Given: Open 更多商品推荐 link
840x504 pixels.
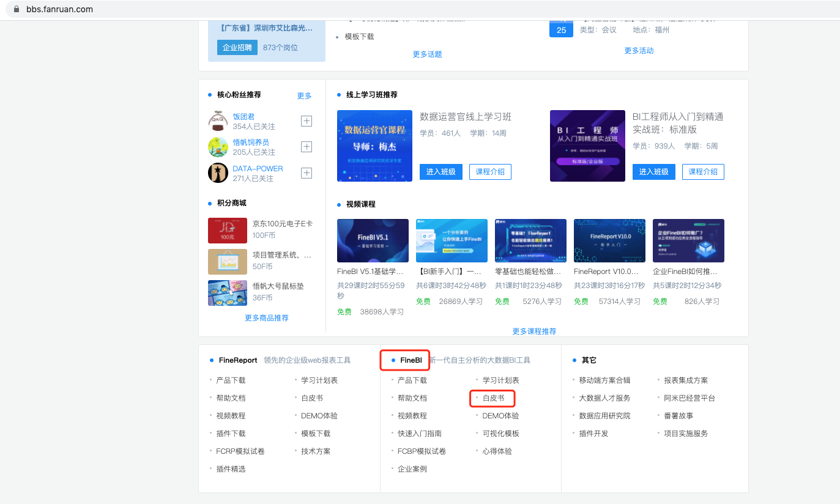Looking at the screenshot, I should coord(267,318).
